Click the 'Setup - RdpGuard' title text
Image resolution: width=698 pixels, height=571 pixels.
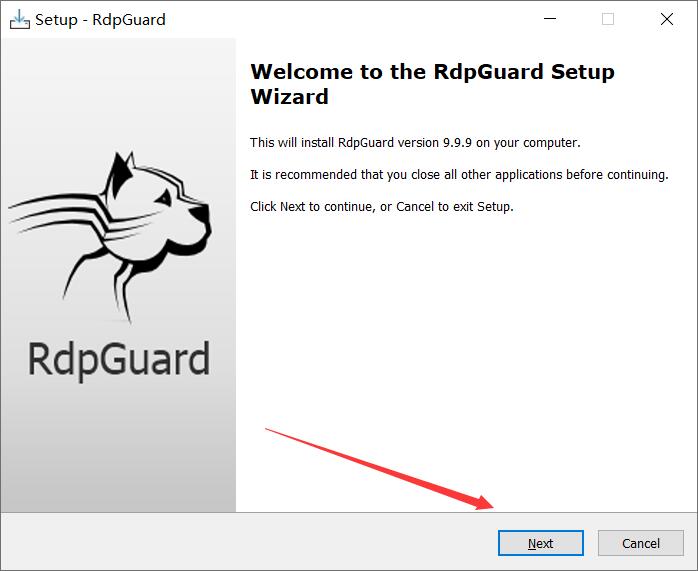[x=100, y=20]
